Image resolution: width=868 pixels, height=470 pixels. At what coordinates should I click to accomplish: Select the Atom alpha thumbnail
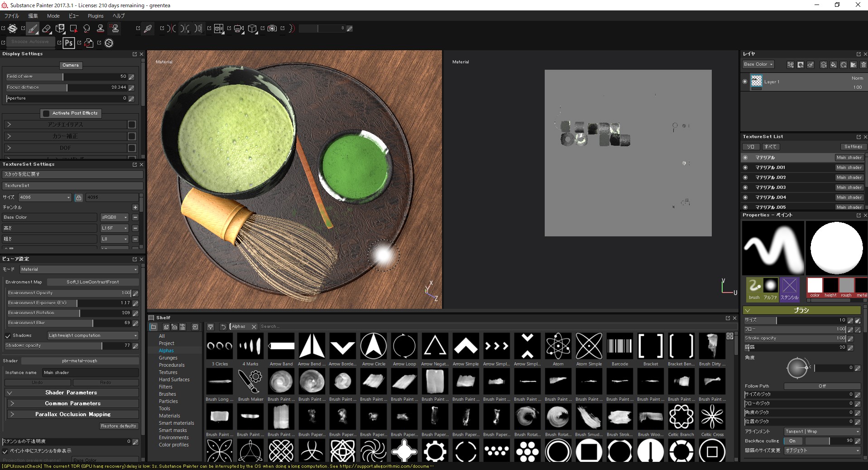[558, 346]
